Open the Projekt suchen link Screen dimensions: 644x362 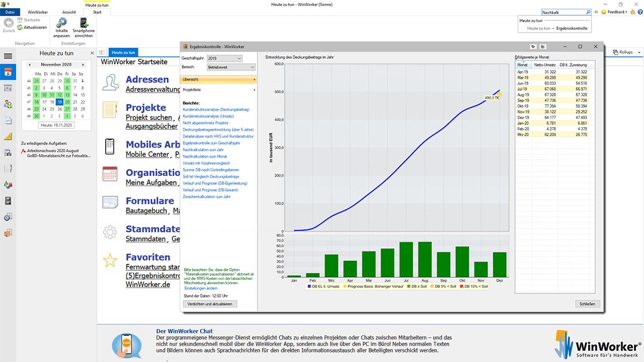click(x=149, y=117)
